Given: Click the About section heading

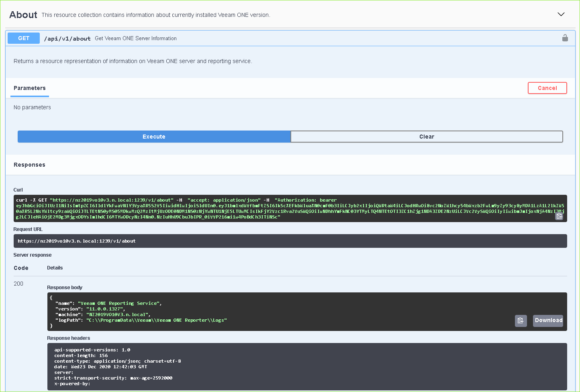Looking at the screenshot, I should 23,15.
